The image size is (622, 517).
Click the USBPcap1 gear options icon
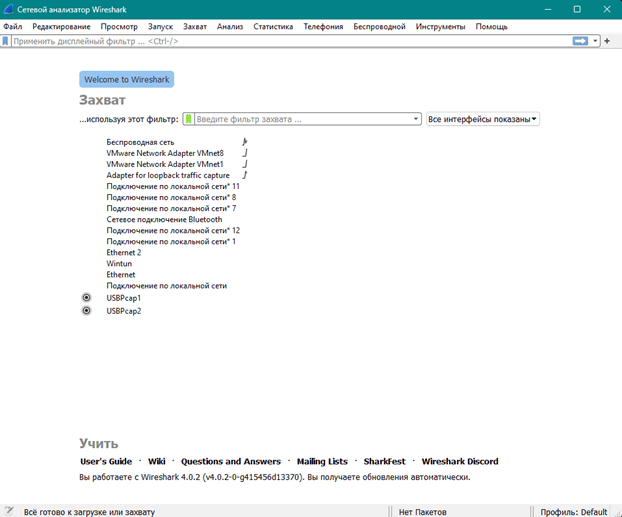(x=86, y=298)
